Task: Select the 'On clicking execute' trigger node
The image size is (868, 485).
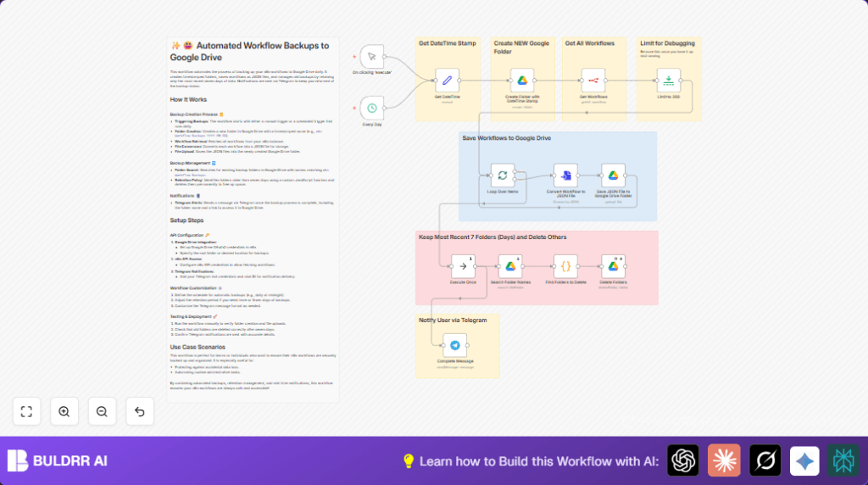Action: 372,57
